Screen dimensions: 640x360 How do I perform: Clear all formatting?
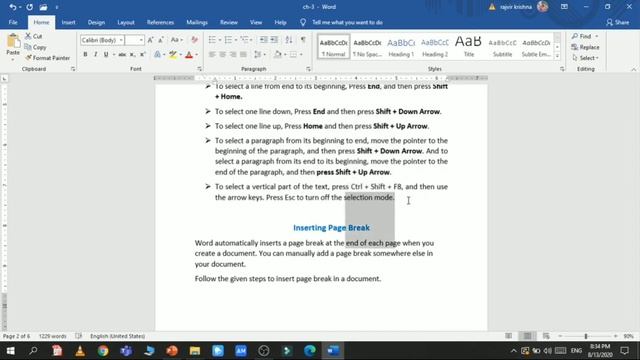pyautogui.click(x=194, y=40)
